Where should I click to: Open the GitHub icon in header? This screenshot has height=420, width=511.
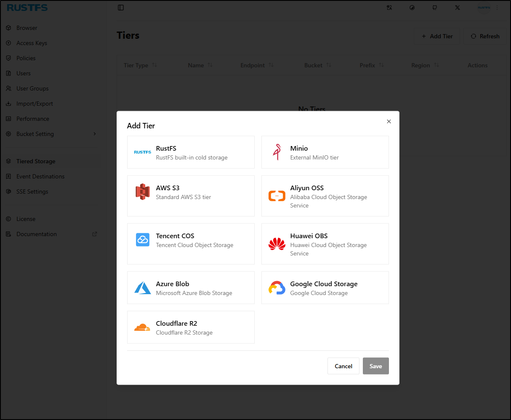pos(435,8)
